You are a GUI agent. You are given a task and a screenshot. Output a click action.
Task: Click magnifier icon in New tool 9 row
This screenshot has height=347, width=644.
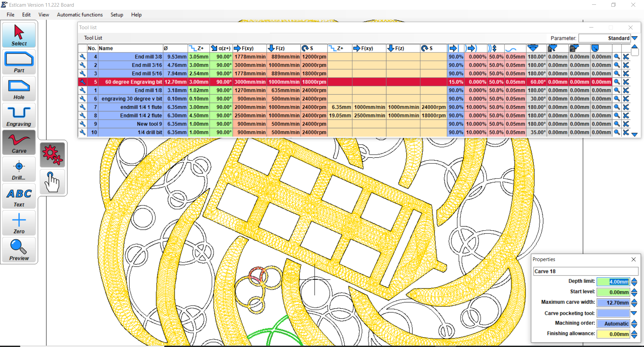coord(617,124)
